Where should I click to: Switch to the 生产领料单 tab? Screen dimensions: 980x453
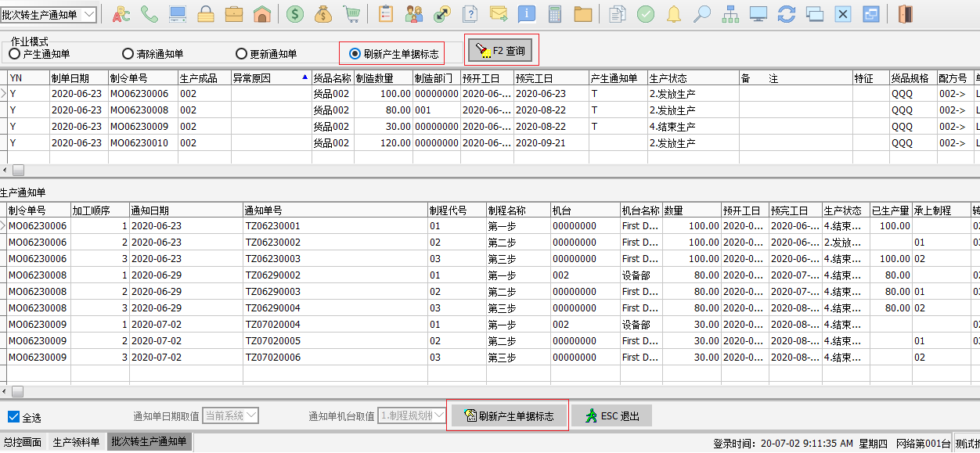tap(76, 442)
